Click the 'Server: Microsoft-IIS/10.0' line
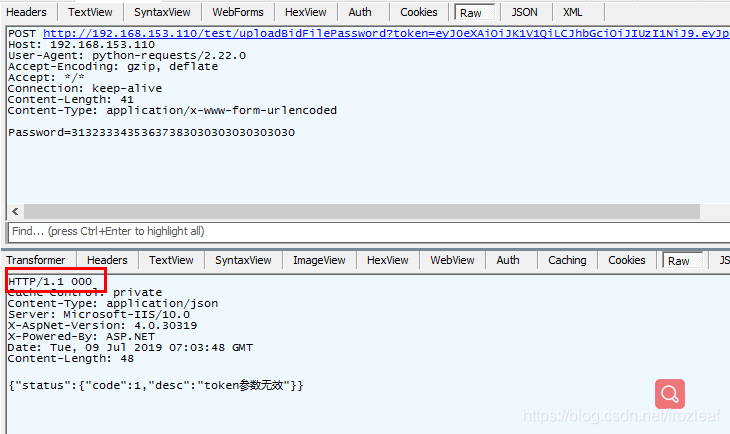Screen dimensions: 730x434 [x=99, y=315]
